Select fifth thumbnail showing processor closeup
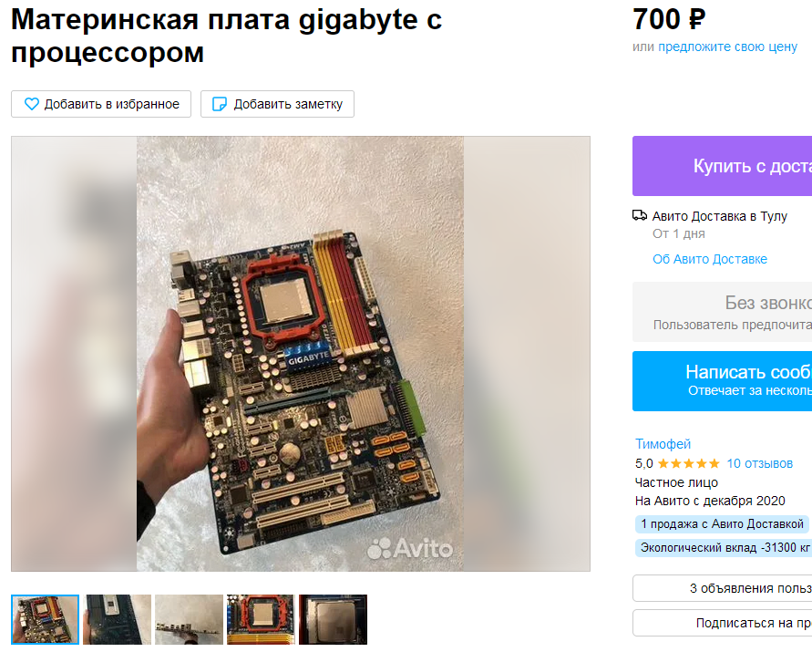 333,619
